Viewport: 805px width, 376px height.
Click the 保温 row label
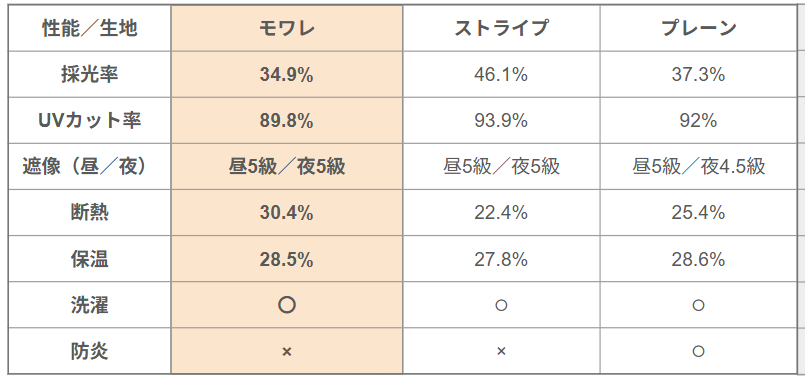89,259
